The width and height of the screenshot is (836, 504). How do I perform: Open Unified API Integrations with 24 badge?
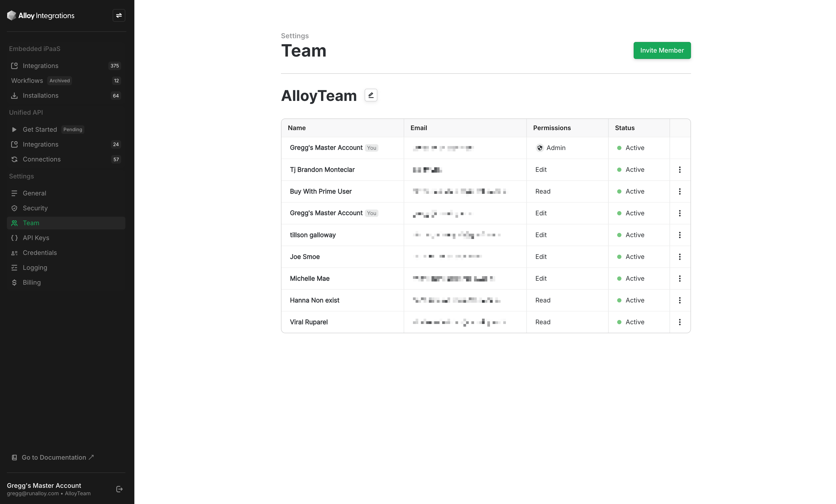click(x=66, y=144)
